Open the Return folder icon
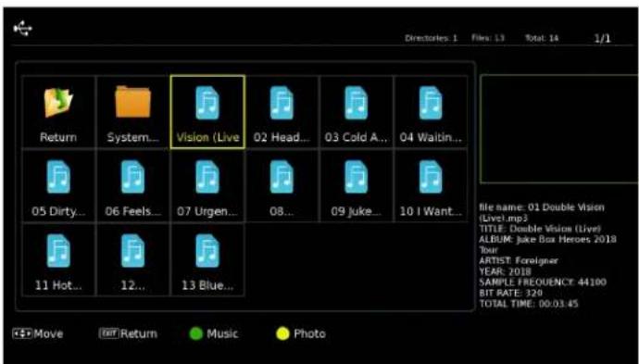The height and width of the screenshot is (364, 639). (x=58, y=103)
